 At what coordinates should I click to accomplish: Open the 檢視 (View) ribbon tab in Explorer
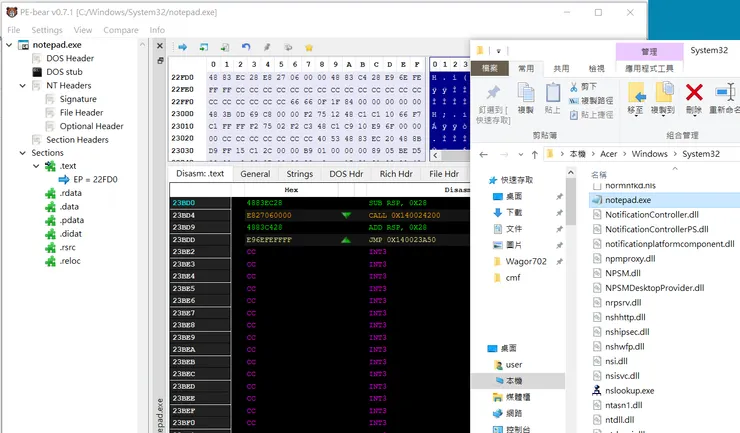point(597,68)
